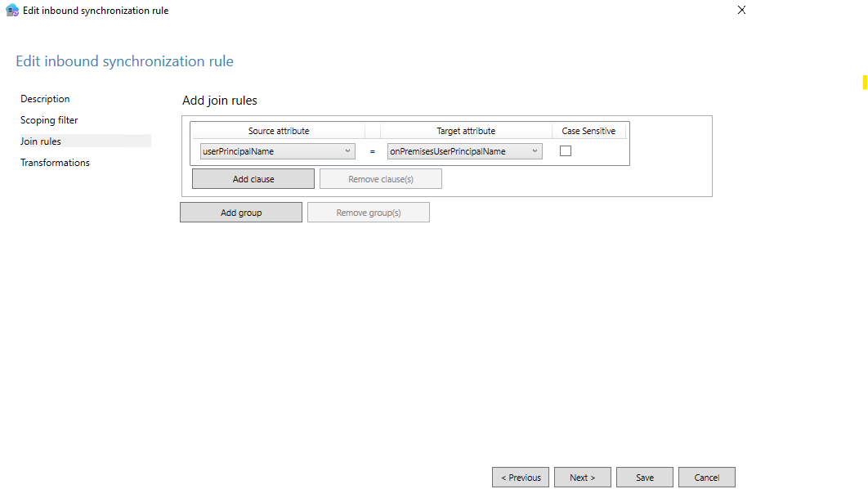Select Description in the left sidebar
Image resolution: width=868 pixels, height=489 pixels.
click(x=45, y=98)
